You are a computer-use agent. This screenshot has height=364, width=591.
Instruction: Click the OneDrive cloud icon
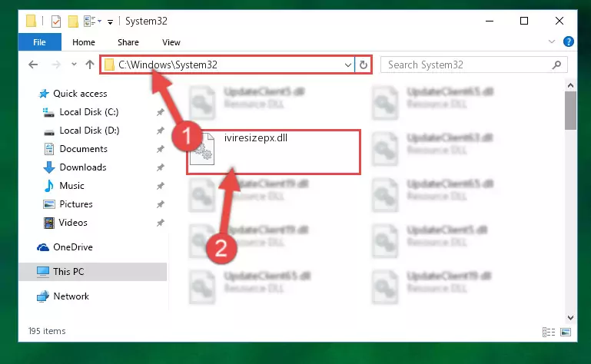click(x=43, y=247)
